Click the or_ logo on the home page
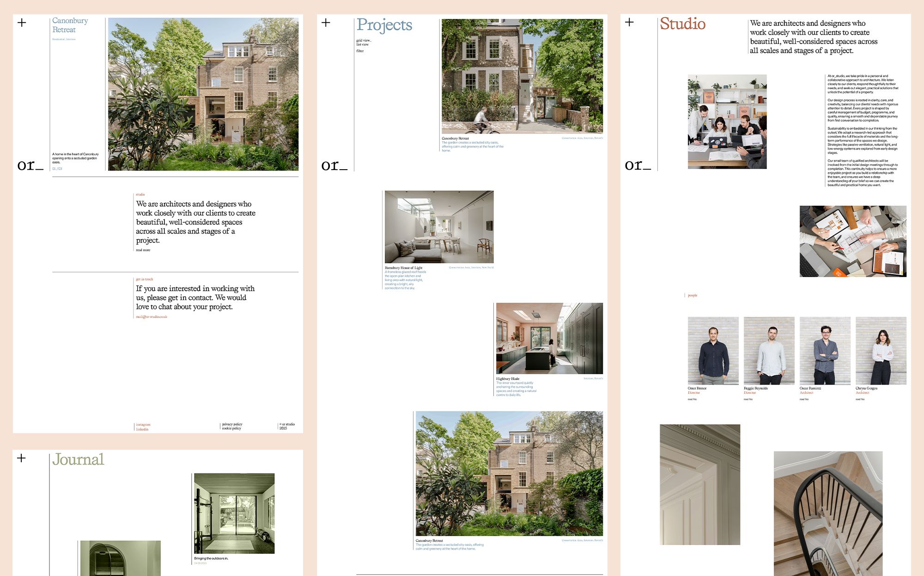 point(30,165)
